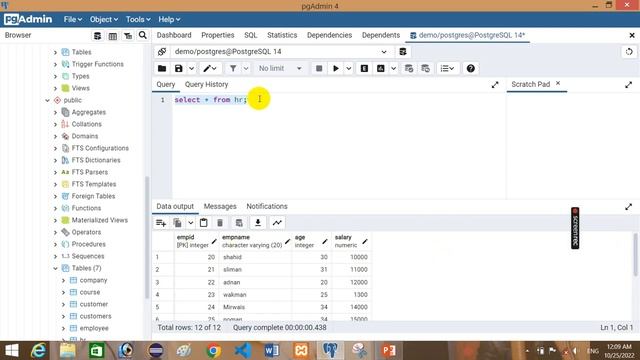Select the Query tab
This screenshot has height=360, width=640.
pyautogui.click(x=166, y=84)
